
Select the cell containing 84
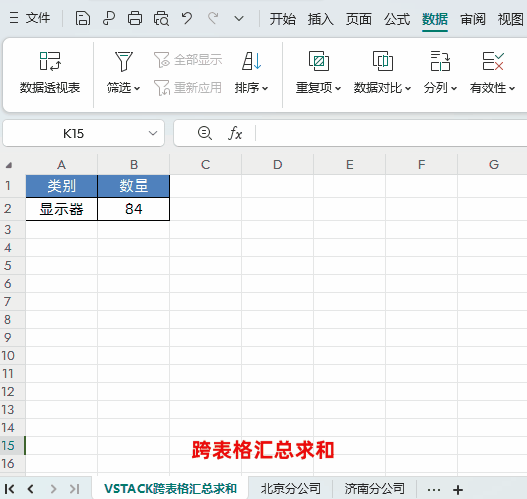tap(134, 209)
